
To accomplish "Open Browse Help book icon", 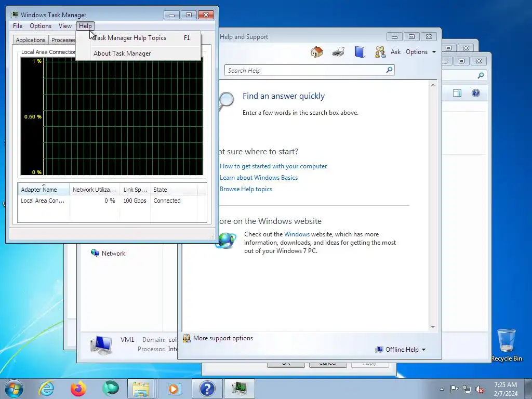I will pos(360,52).
